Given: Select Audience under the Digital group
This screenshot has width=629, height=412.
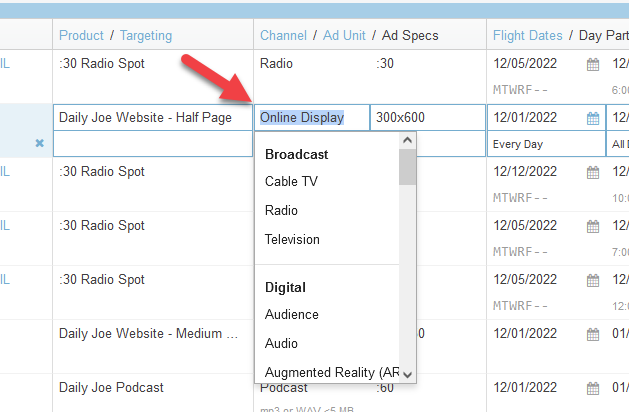Looking at the screenshot, I should (291, 315).
